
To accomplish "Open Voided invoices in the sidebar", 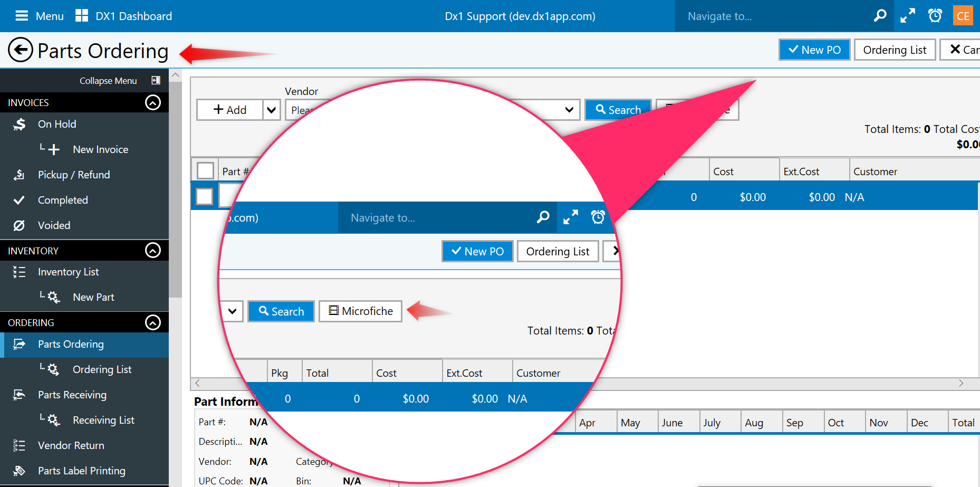I will point(54,225).
